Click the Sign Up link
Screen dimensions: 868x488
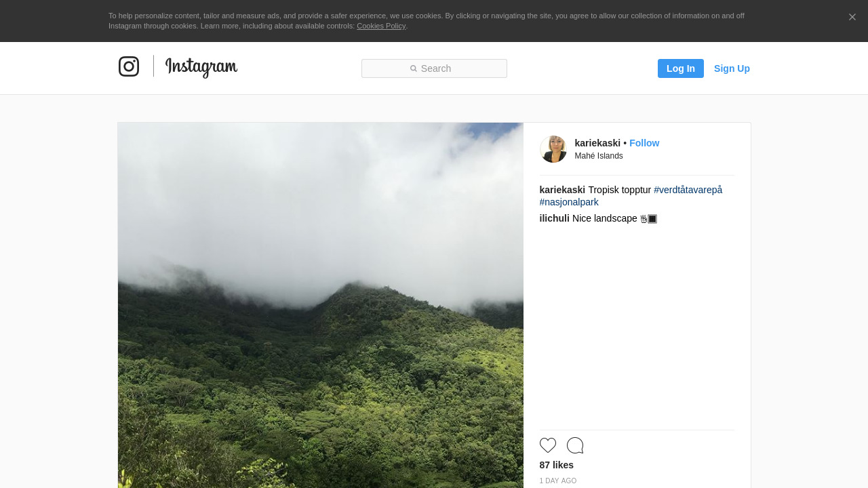pos(732,68)
